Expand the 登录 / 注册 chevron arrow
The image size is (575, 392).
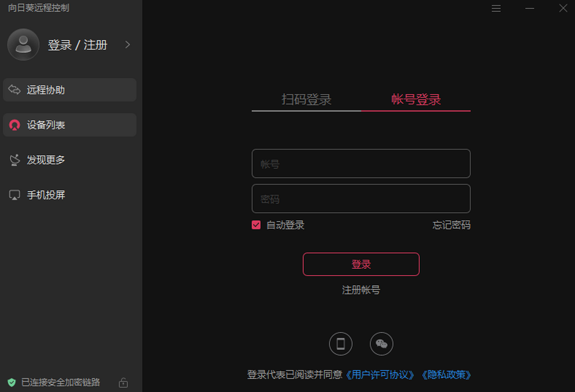coord(127,45)
